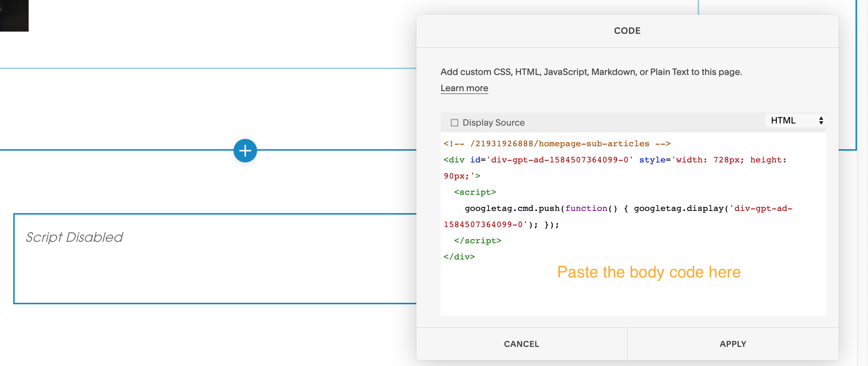
Task: Click the googletag.cmd.push code line
Action: 628,208
